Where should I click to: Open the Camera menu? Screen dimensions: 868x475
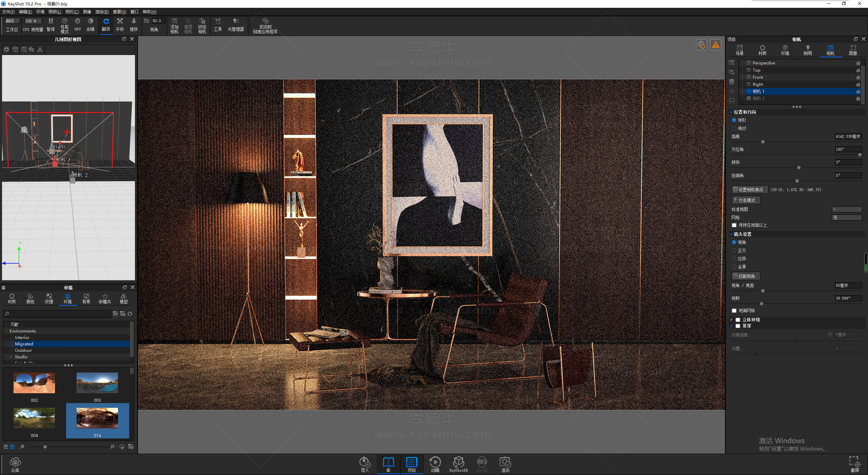click(x=72, y=12)
